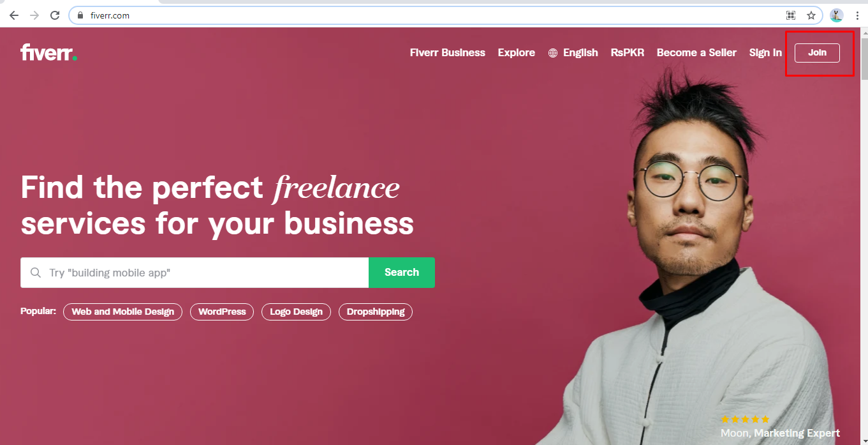The image size is (868, 445).
Task: Click the browser back arrow icon
Action: [x=14, y=15]
